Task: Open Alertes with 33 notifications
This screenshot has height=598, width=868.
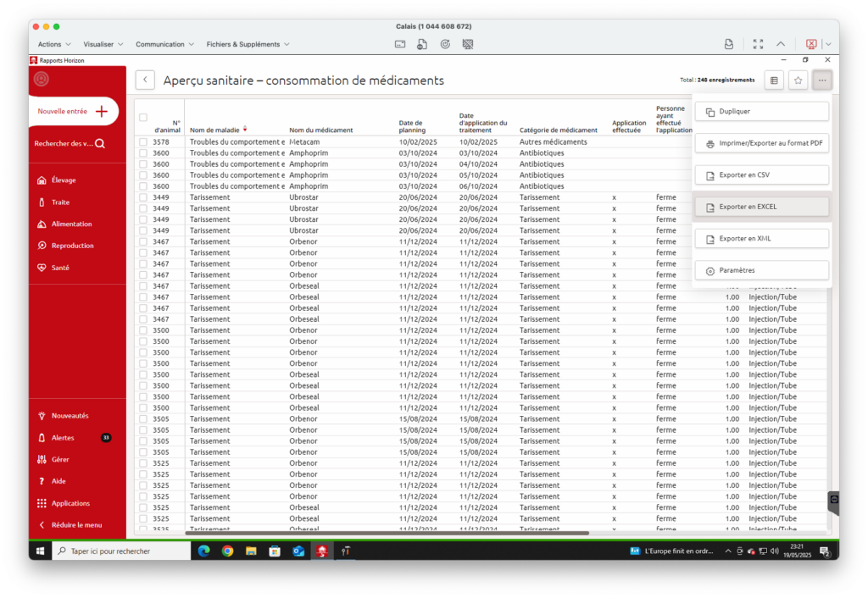Action: (x=63, y=438)
